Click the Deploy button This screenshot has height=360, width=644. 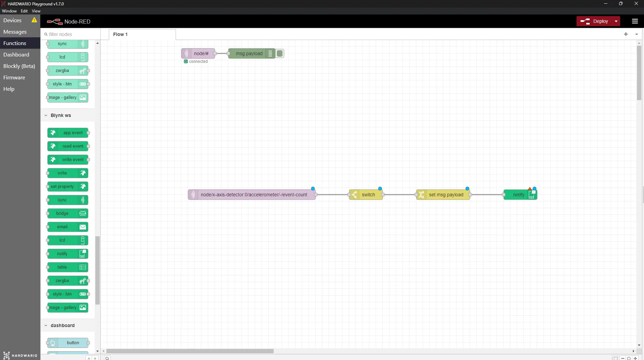tap(594, 21)
